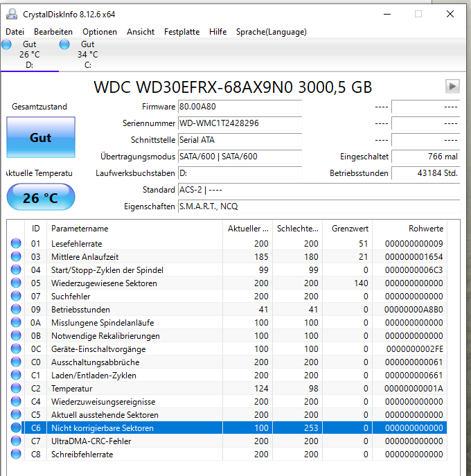Click status orb for Schreibfehlerrate row
Viewport: 471px width, 476px height.
[x=16, y=454]
